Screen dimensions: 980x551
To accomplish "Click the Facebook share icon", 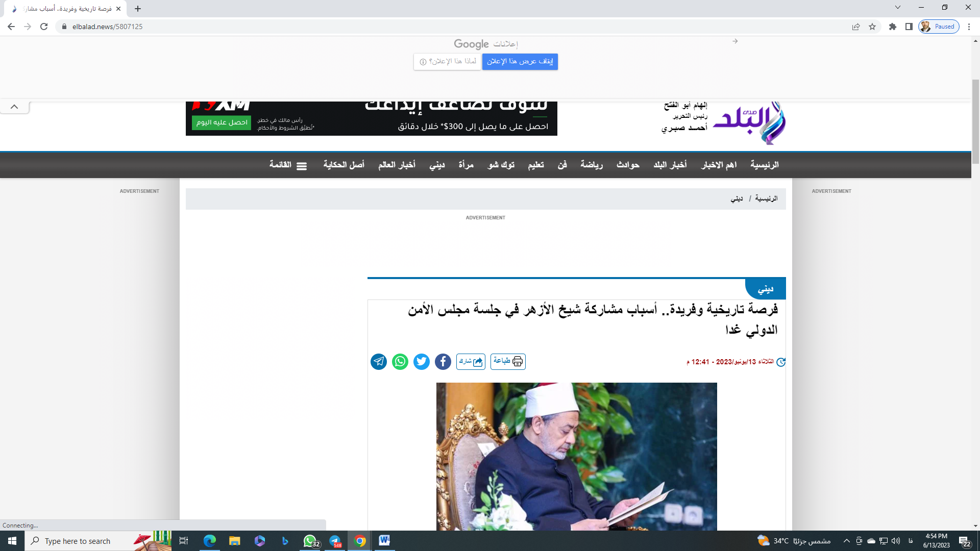I will 443,361.
